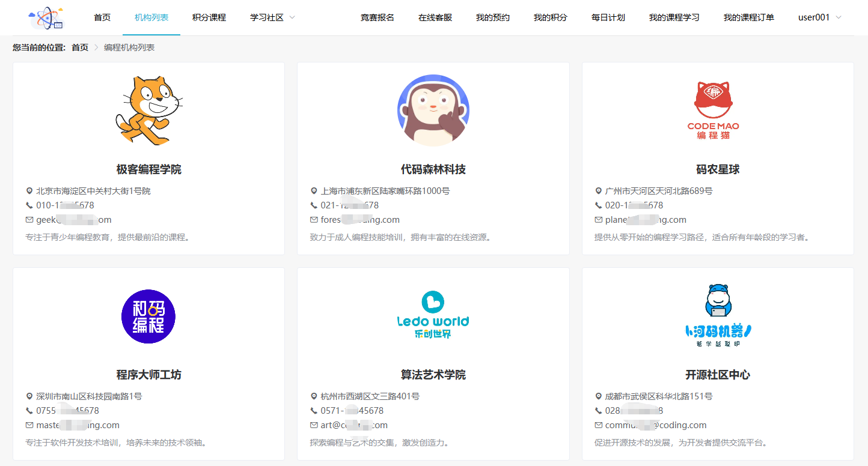
Task: Click location pin icon for 代码森林科技
Action: 314,191
